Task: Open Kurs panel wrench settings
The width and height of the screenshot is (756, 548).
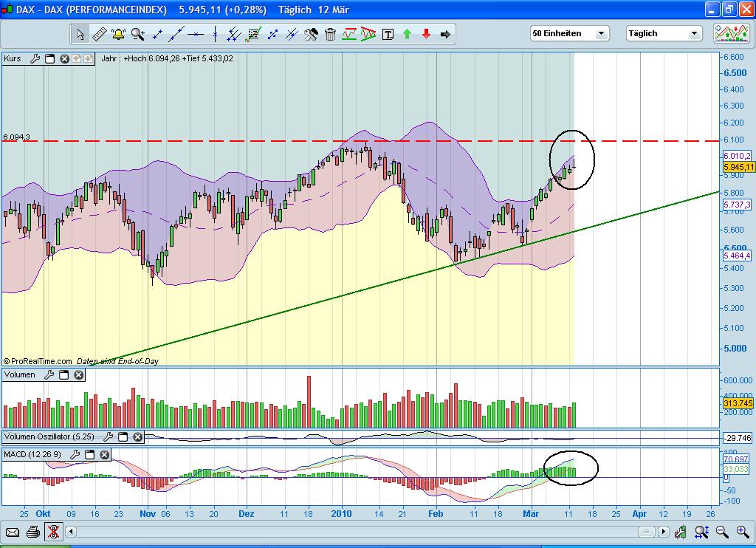Action: [35, 59]
